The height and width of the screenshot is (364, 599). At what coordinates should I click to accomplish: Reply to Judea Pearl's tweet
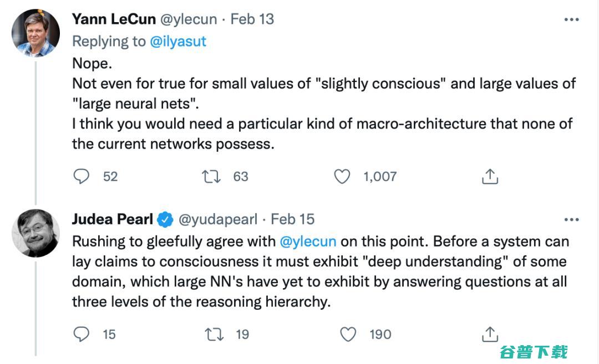point(82,334)
